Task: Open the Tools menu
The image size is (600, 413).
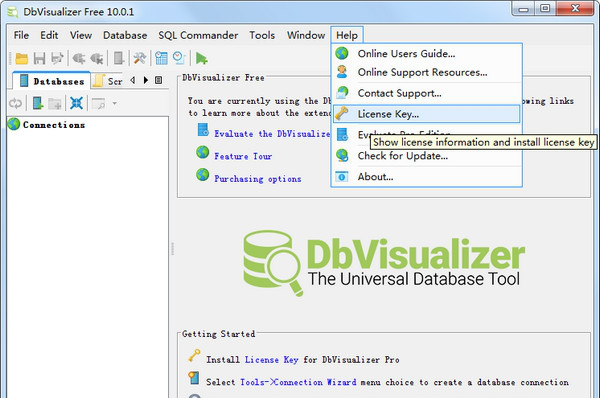Action: [262, 35]
